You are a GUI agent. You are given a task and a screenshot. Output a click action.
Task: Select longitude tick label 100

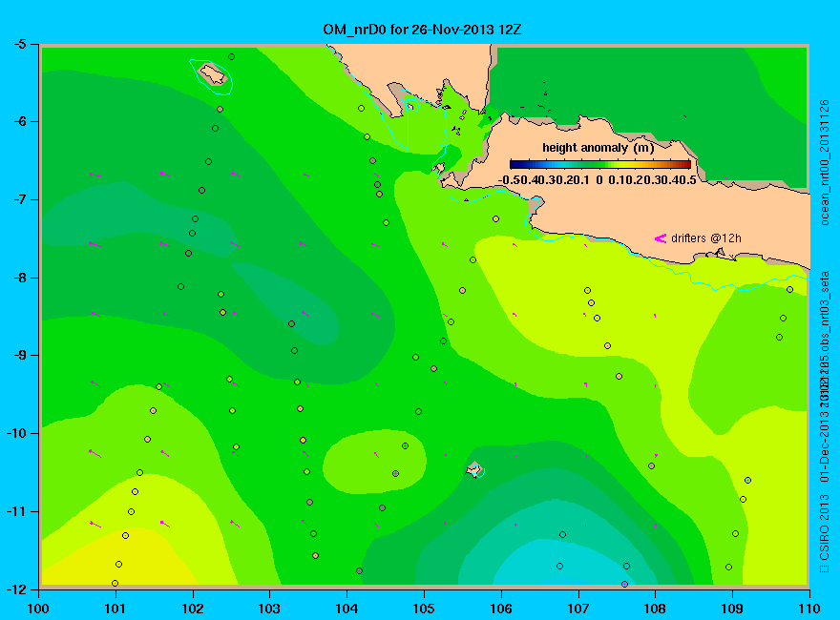(x=38, y=609)
